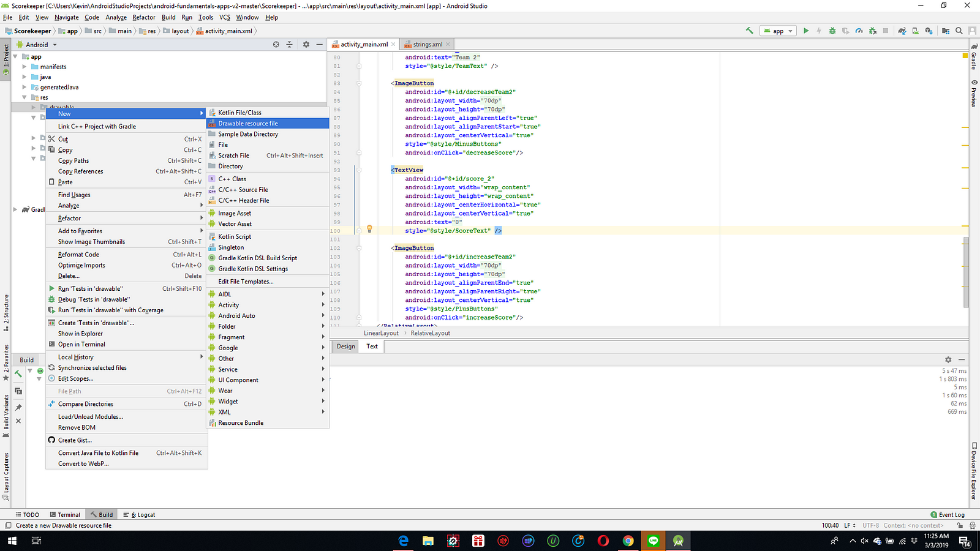The image size is (980, 551).
Task: Open the VCS menu in menu bar
Action: click(x=225, y=17)
